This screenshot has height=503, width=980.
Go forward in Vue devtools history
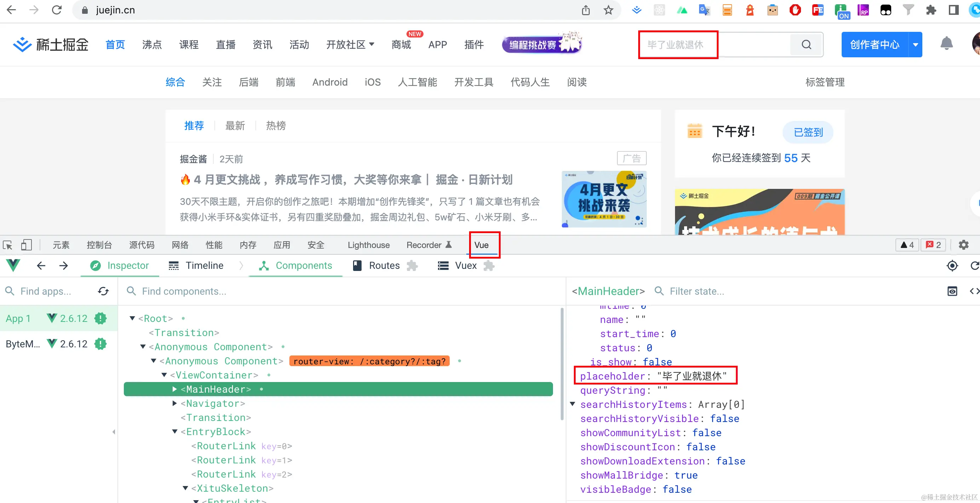point(64,265)
